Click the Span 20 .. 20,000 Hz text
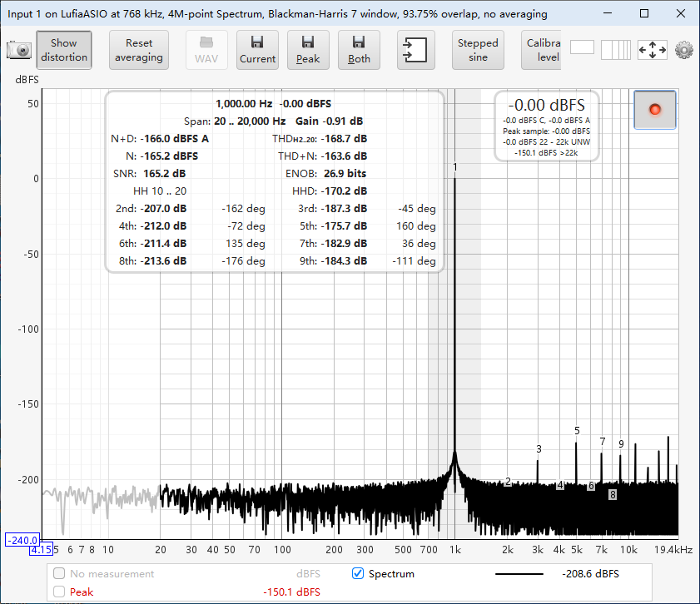 click(235, 121)
